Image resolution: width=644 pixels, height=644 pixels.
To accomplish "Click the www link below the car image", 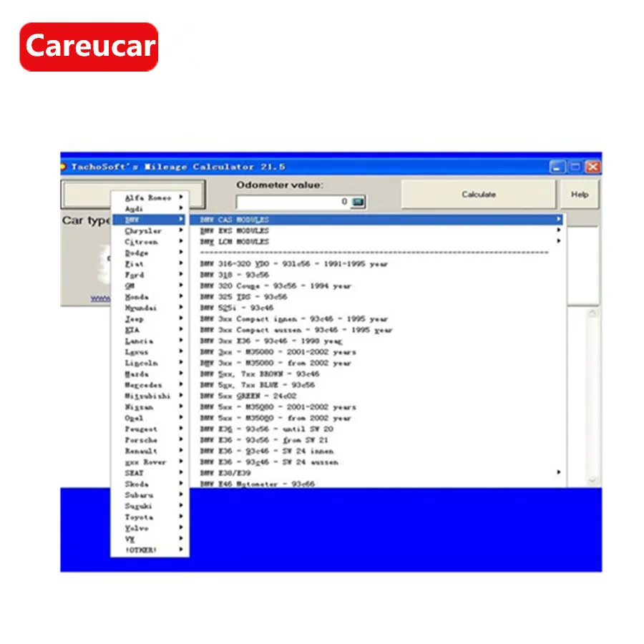I will (100, 296).
